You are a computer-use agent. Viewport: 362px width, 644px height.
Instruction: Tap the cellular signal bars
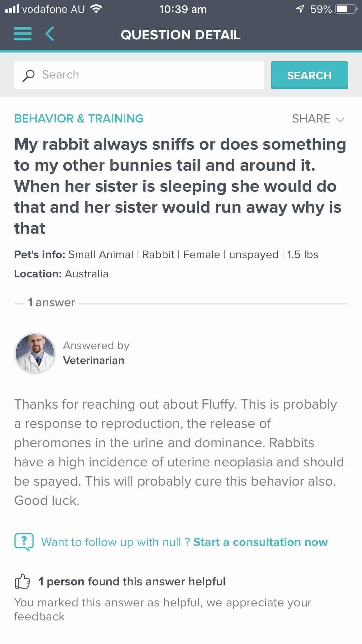tap(12, 9)
